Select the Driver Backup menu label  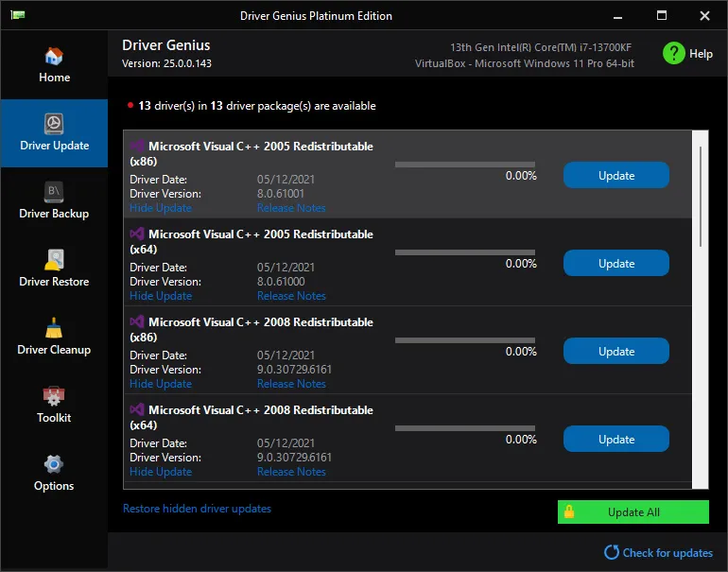[x=54, y=213]
